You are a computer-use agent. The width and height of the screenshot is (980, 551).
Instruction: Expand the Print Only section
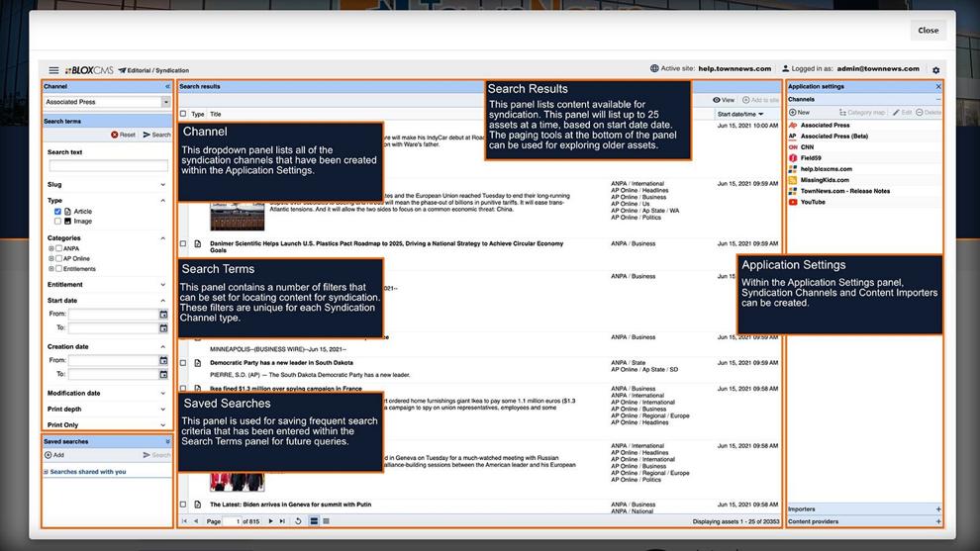163,425
